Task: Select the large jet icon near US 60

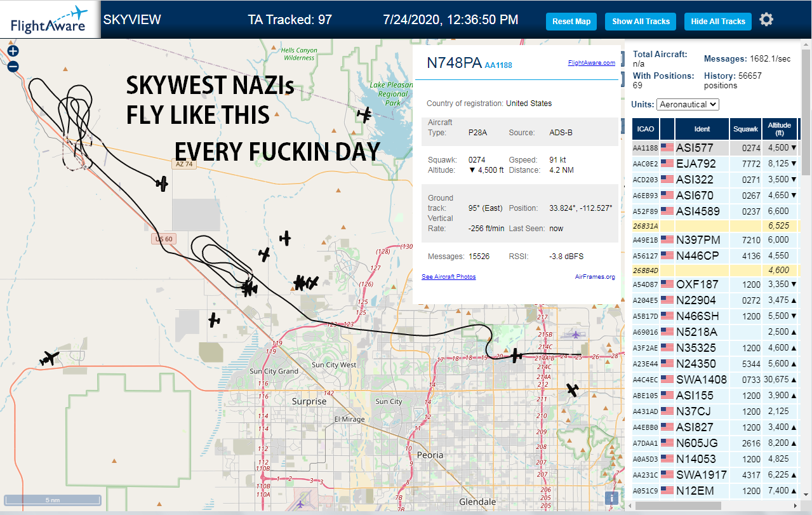Action: click(x=48, y=359)
